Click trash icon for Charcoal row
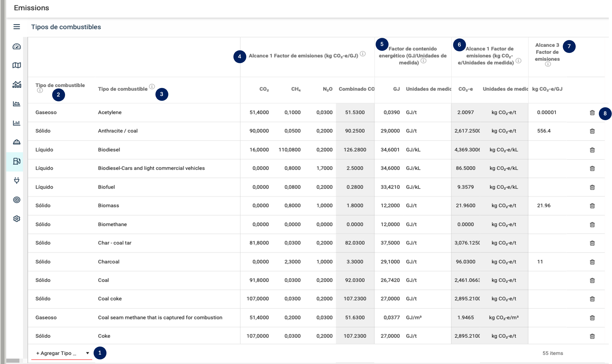Viewport: 612px width, 364px height. point(592,262)
